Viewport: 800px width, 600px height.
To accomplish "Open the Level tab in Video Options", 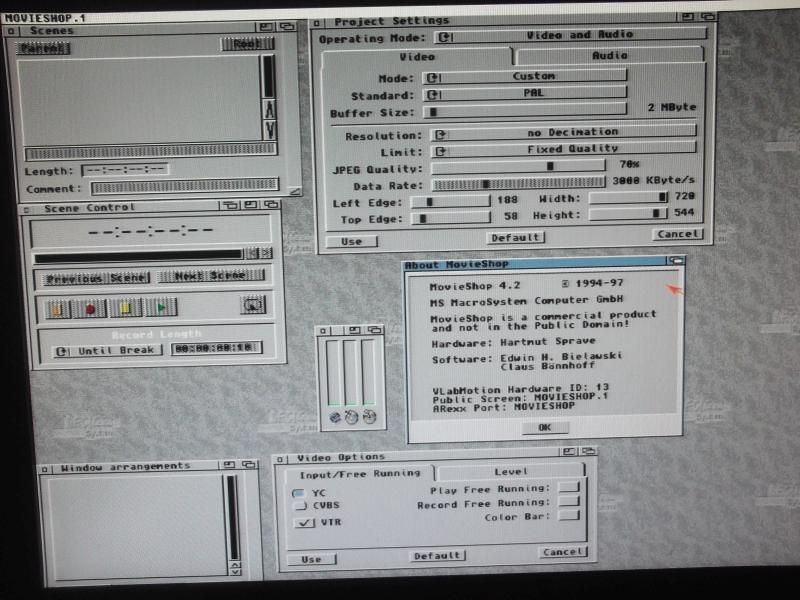I will (x=511, y=472).
